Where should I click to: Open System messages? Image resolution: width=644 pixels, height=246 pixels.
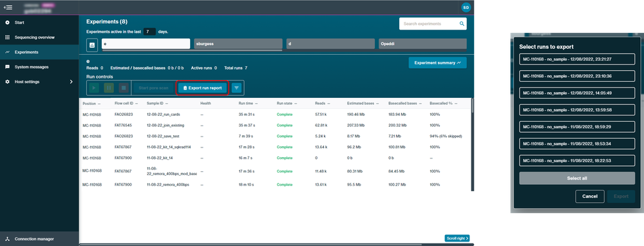pyautogui.click(x=39, y=67)
